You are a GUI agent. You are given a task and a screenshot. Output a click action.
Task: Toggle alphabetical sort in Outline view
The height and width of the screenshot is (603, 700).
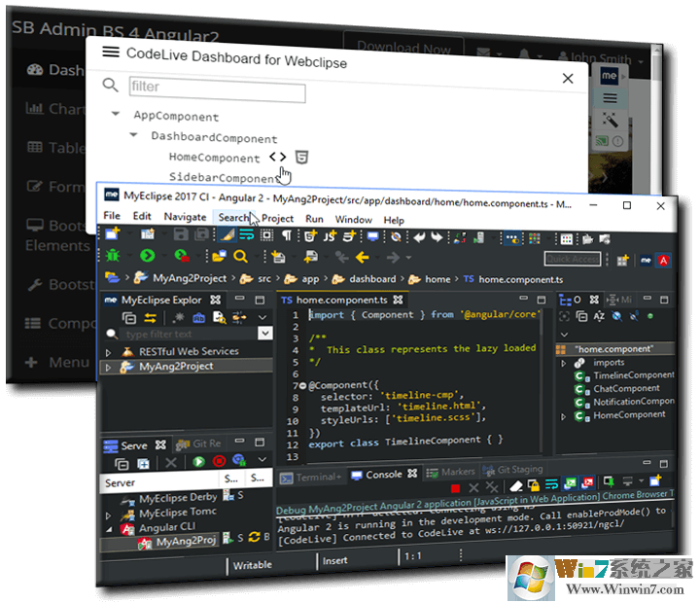[599, 316]
